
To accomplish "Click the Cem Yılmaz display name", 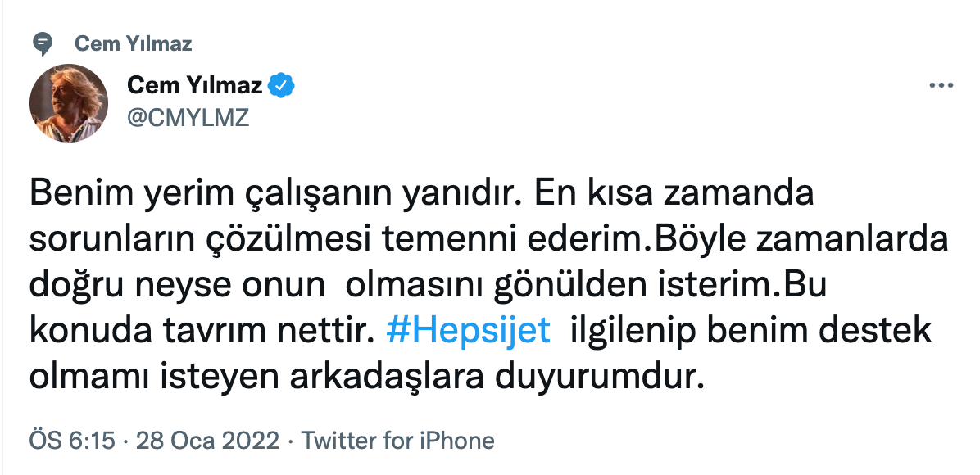I will point(195,84).
